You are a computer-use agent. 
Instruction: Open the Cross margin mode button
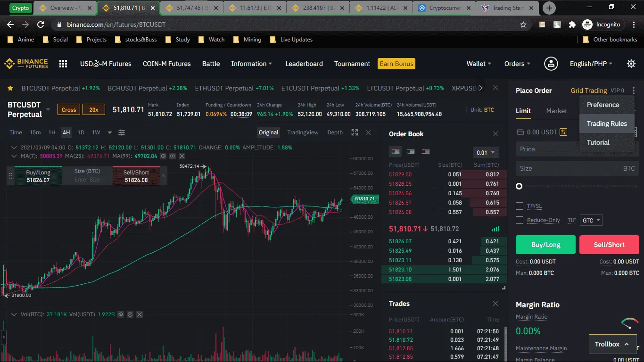[69, 110]
